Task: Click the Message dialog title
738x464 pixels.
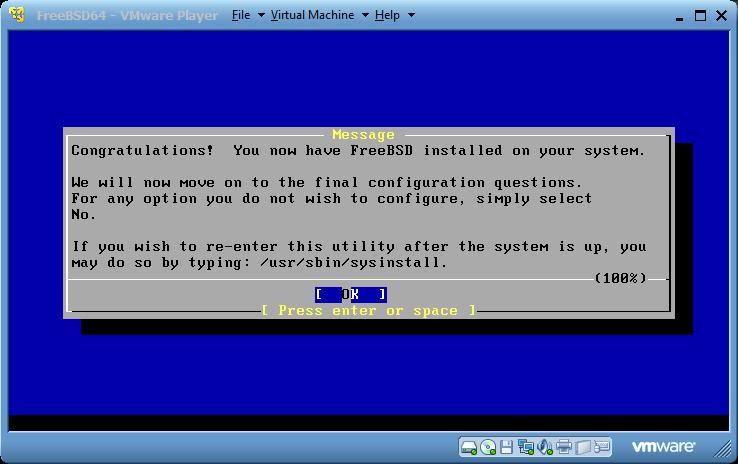Action: click(363, 135)
